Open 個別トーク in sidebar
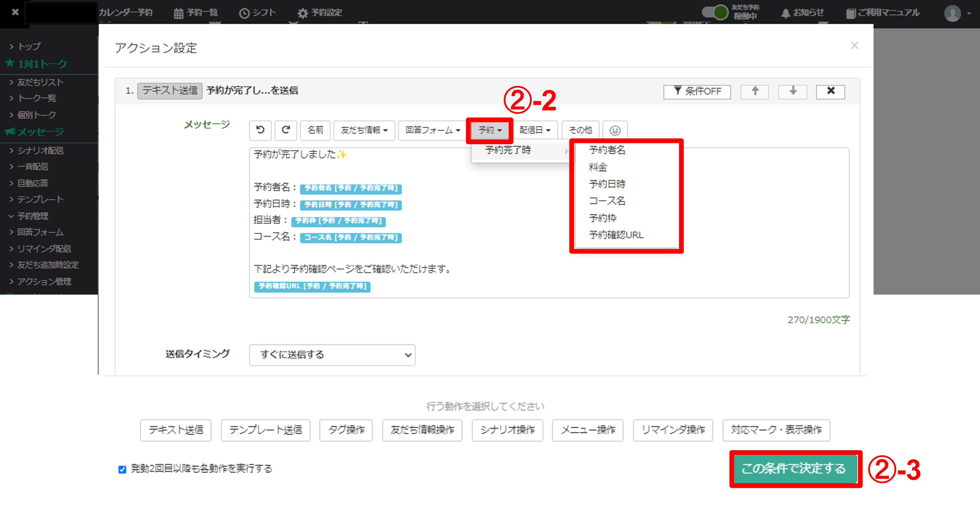Screen dimensions: 980x514 tap(37, 115)
